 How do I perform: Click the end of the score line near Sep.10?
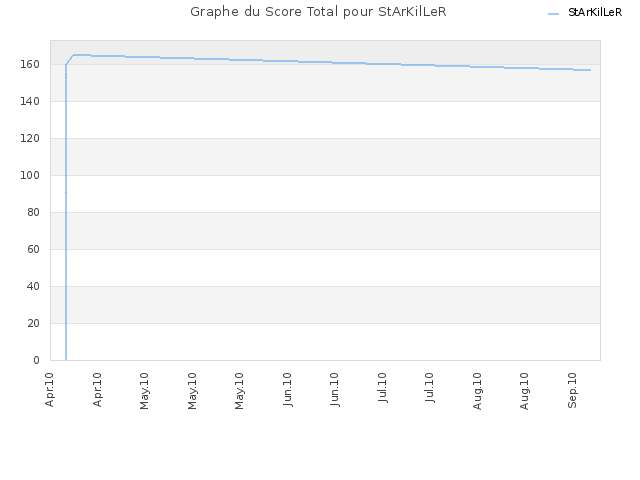[x=590, y=70]
